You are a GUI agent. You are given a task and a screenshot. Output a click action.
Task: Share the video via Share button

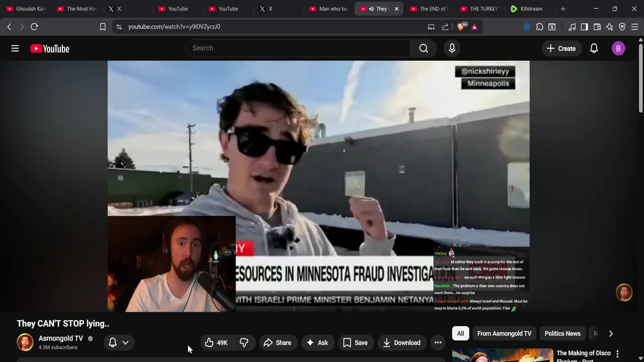(x=277, y=343)
